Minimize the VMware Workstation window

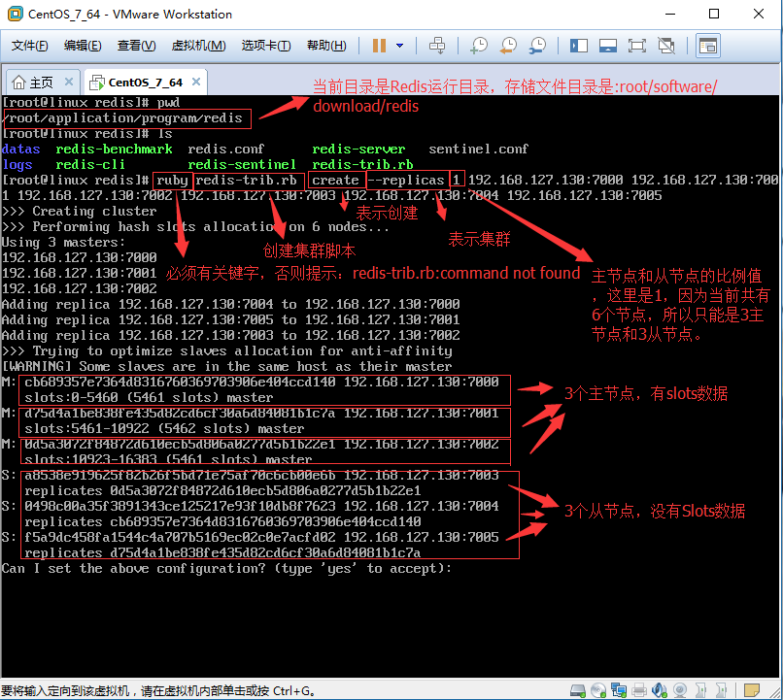[x=670, y=14]
